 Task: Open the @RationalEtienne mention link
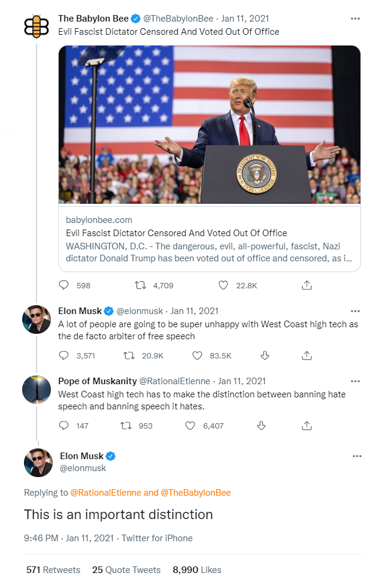pos(106,493)
